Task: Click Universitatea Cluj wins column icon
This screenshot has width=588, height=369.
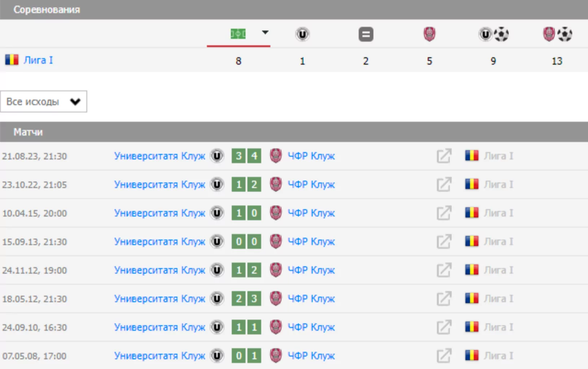Action: (302, 34)
